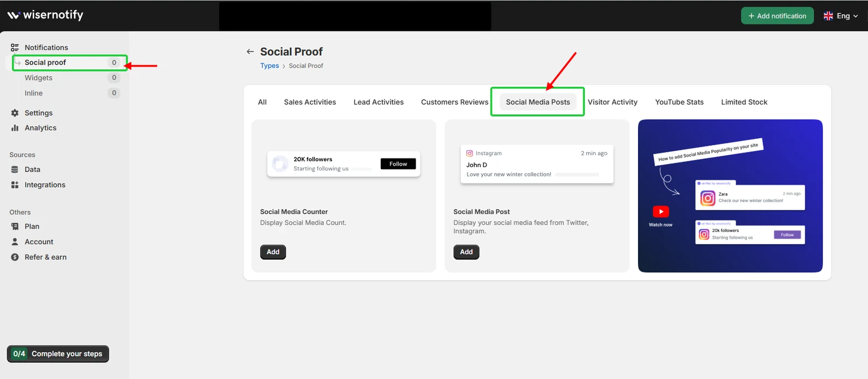Click the Social Media Post title
Viewport: 868px width, 379px height.
[x=482, y=212]
